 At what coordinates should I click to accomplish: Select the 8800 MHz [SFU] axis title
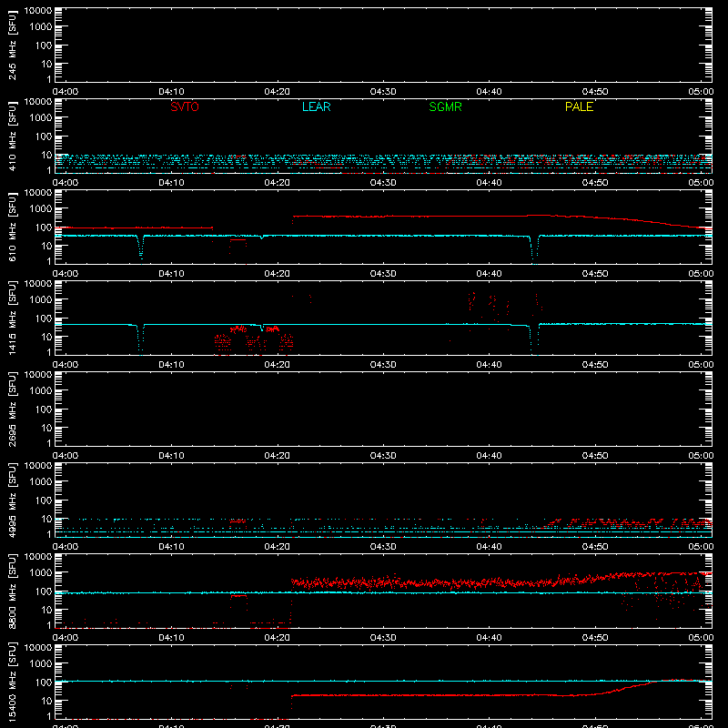pos(13,591)
